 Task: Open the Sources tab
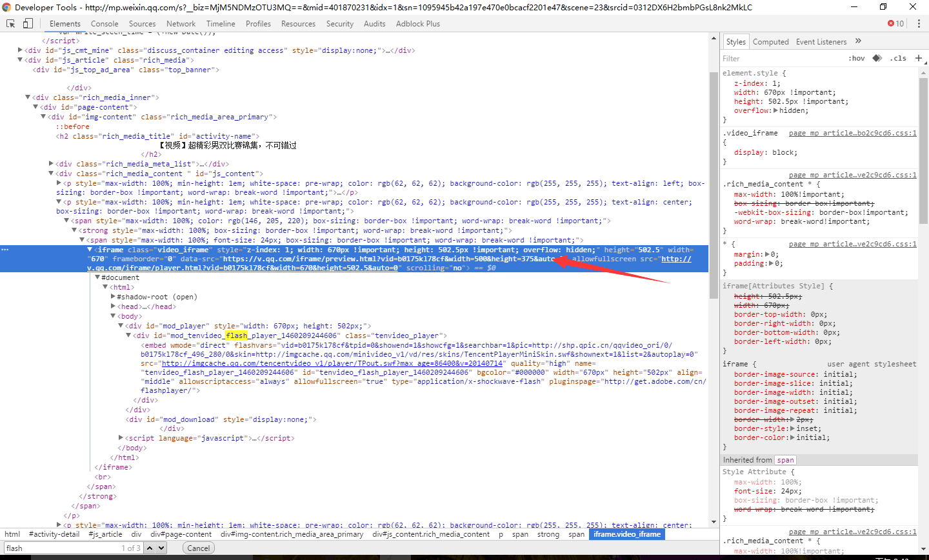tap(142, 24)
